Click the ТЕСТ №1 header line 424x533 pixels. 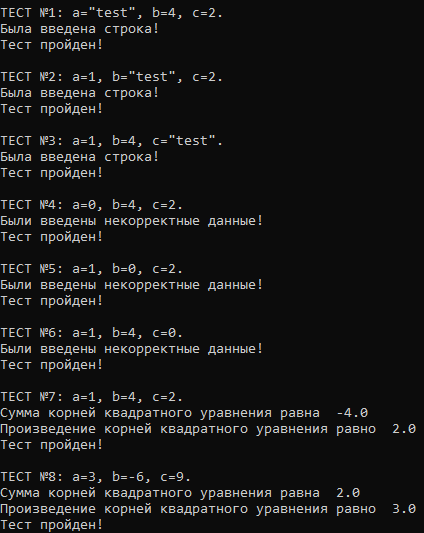(112, 13)
